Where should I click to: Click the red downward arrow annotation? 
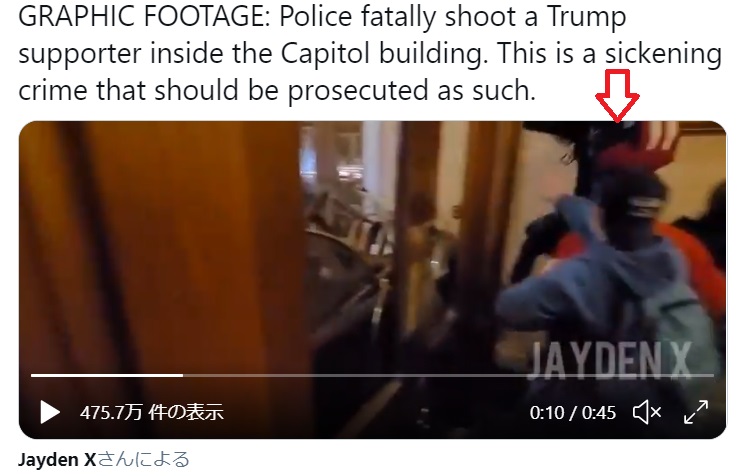[617, 96]
